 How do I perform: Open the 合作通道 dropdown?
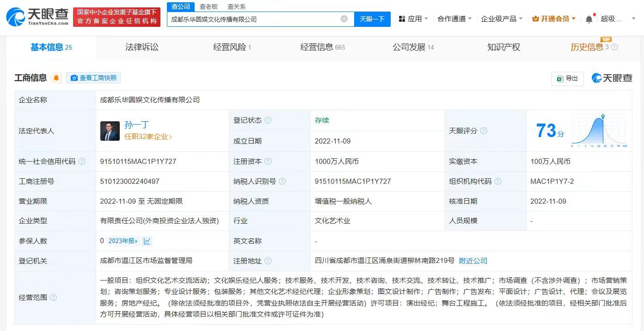[x=451, y=19]
